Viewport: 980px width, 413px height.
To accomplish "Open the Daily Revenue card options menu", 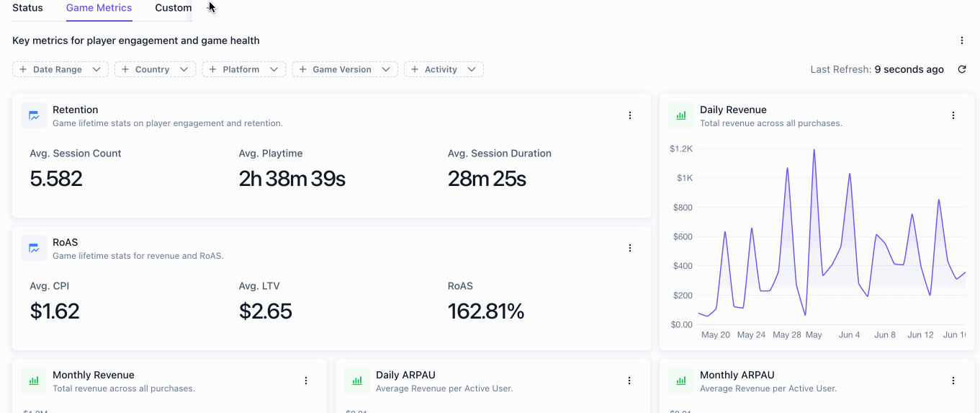I will (x=953, y=115).
